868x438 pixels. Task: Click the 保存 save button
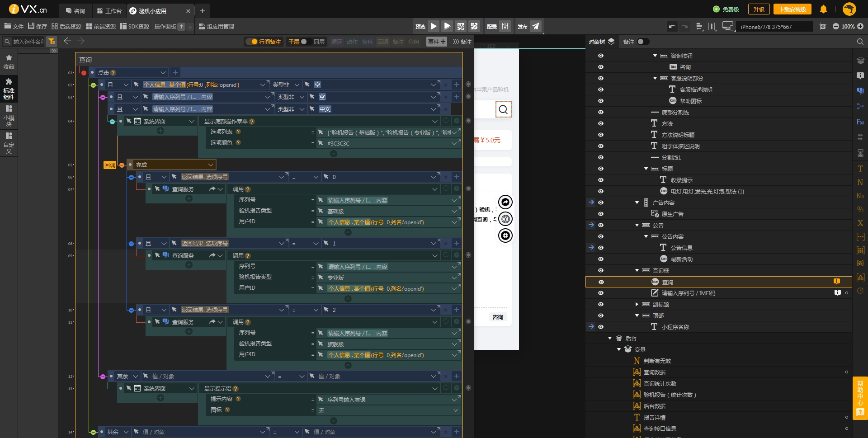coord(38,26)
